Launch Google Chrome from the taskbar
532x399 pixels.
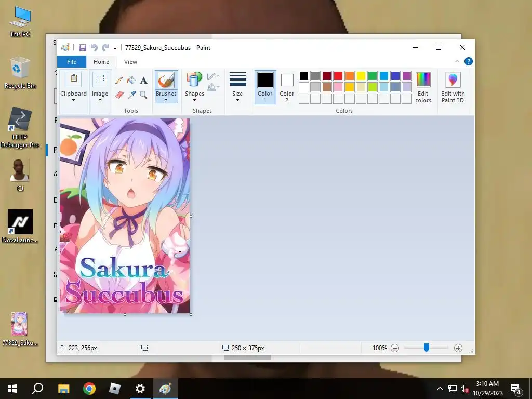(x=89, y=389)
